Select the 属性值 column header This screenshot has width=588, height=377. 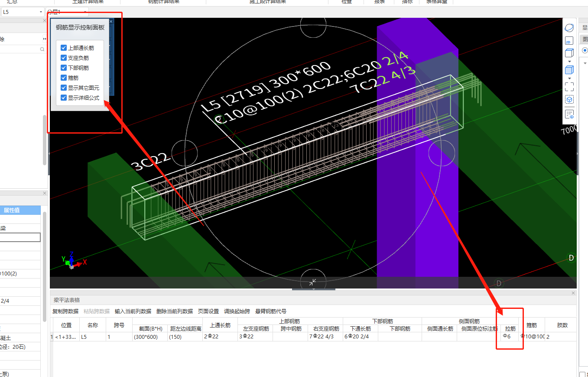pyautogui.click(x=20, y=210)
